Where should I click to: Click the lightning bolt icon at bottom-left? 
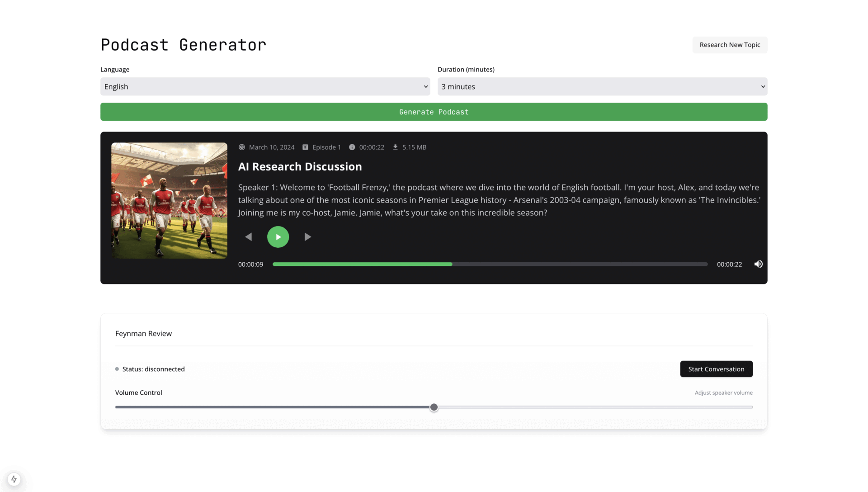coord(14,479)
